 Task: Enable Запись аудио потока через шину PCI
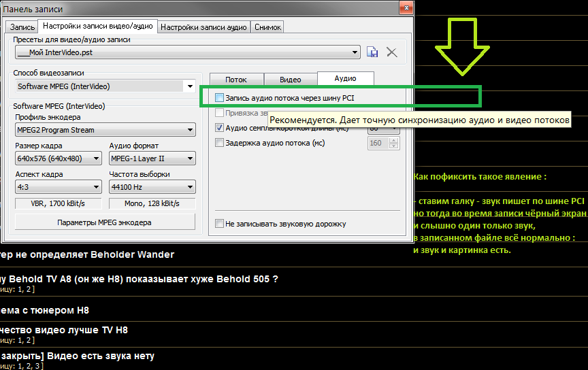[219, 98]
